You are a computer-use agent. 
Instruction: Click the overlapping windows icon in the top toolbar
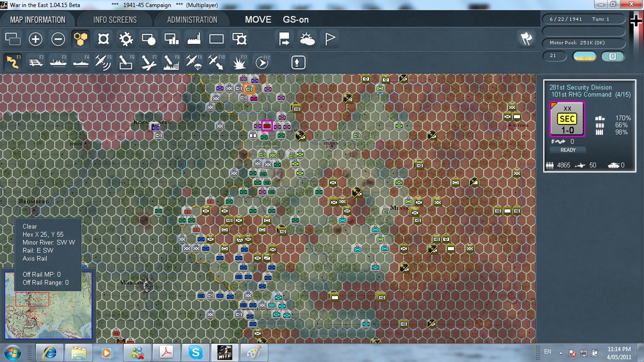coord(13,39)
